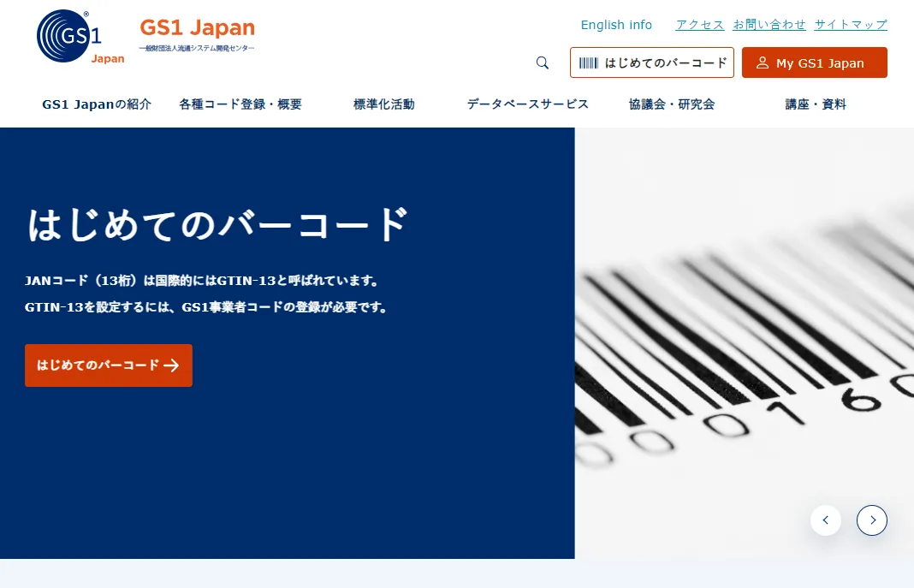Click the GS1 Japan orange site title
The height and width of the screenshot is (588, 914).
197,27
